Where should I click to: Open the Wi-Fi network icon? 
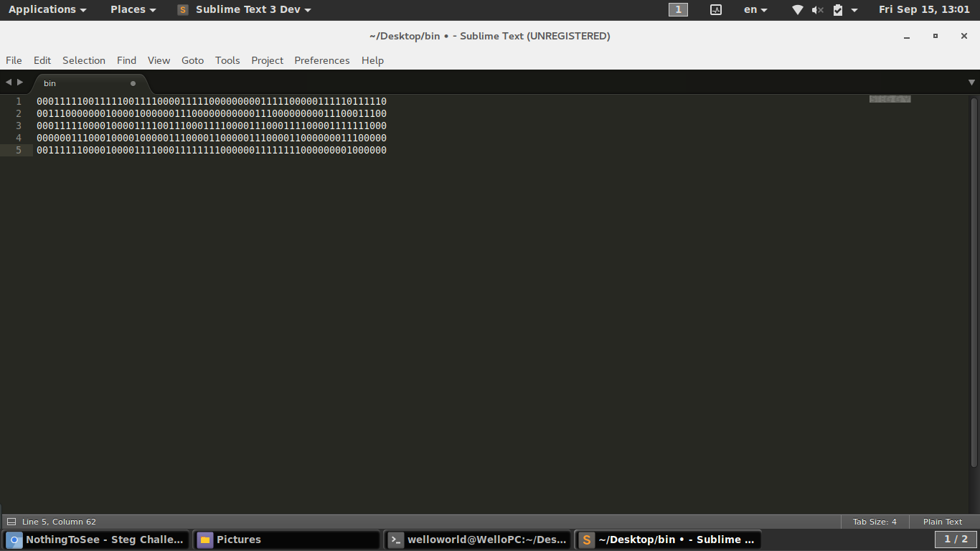point(798,10)
